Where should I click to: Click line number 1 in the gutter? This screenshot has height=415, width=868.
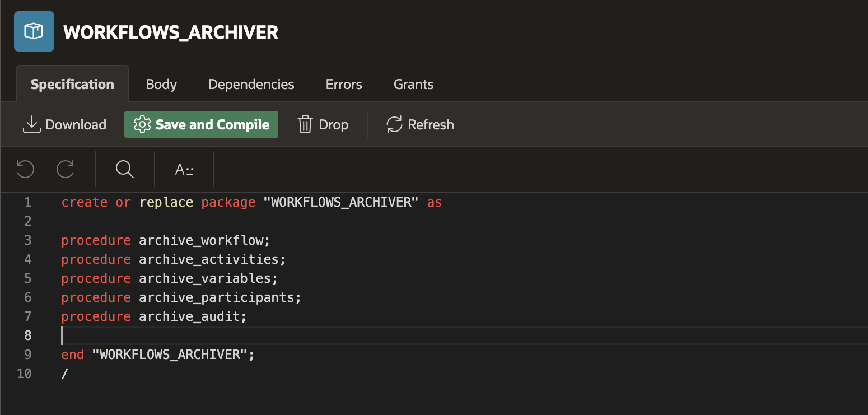pyautogui.click(x=28, y=202)
